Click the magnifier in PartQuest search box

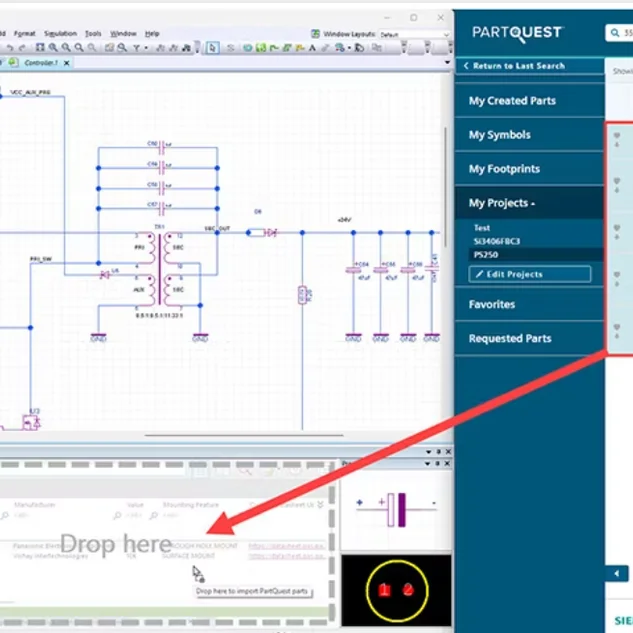[614, 32]
